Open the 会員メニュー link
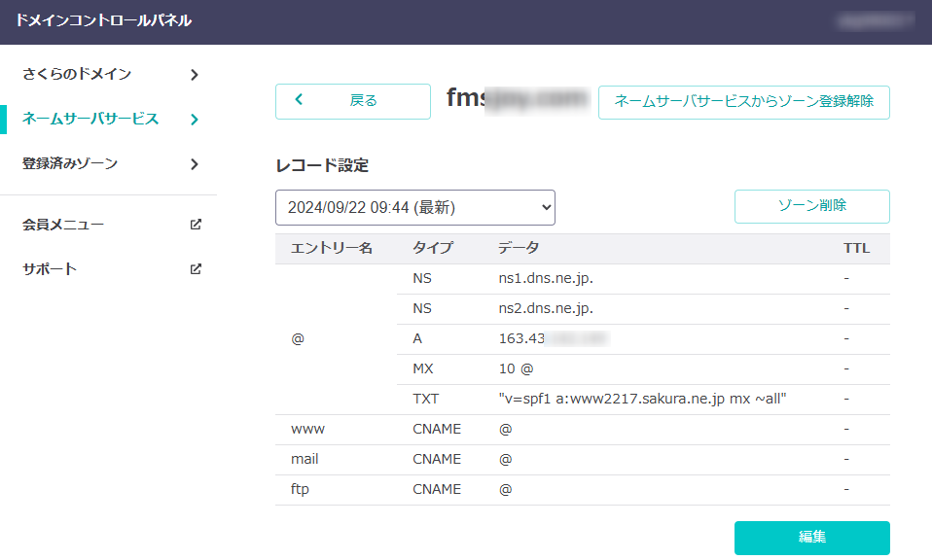 point(63,225)
